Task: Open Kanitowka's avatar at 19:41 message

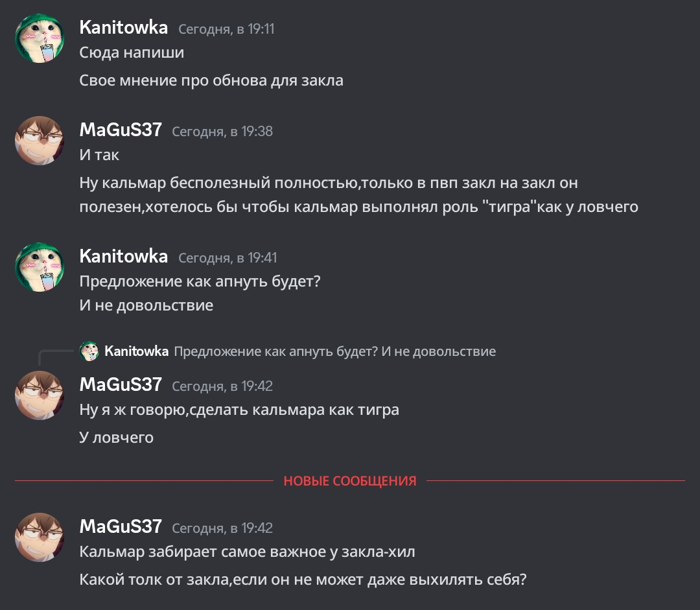Action: (40, 267)
